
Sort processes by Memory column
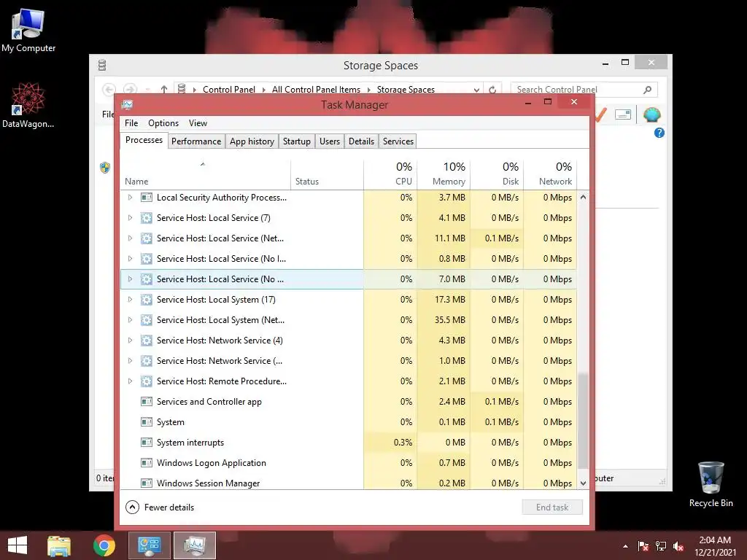pos(444,174)
